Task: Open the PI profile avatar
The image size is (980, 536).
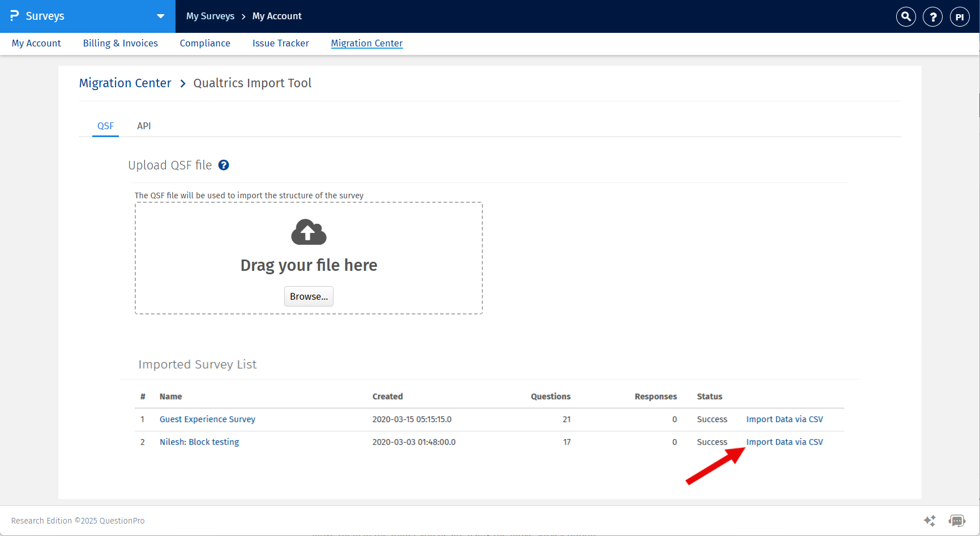Action: (x=960, y=16)
